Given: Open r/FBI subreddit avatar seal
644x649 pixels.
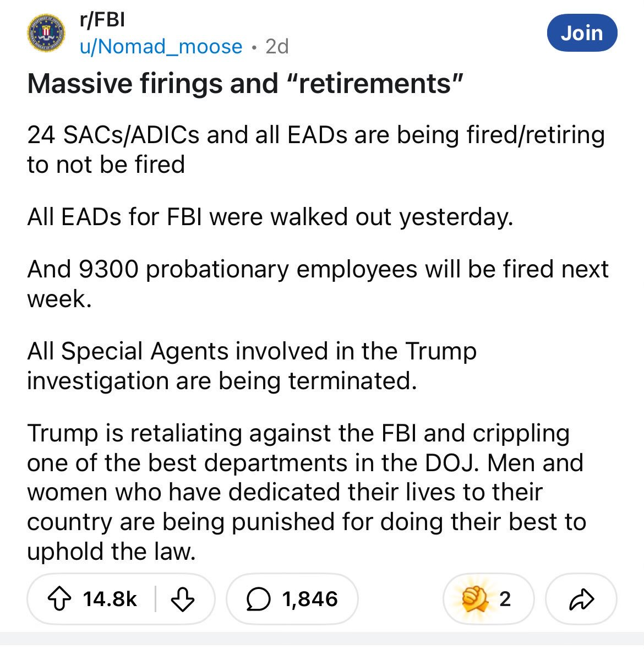Looking at the screenshot, I should (46, 32).
